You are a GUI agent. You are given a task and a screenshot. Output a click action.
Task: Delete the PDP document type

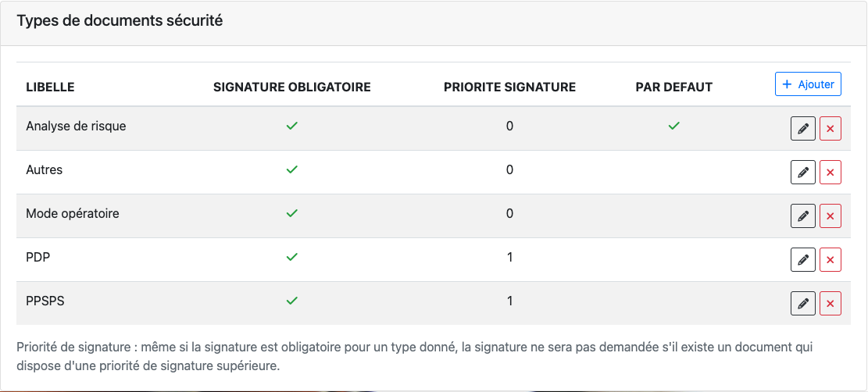pos(830,260)
